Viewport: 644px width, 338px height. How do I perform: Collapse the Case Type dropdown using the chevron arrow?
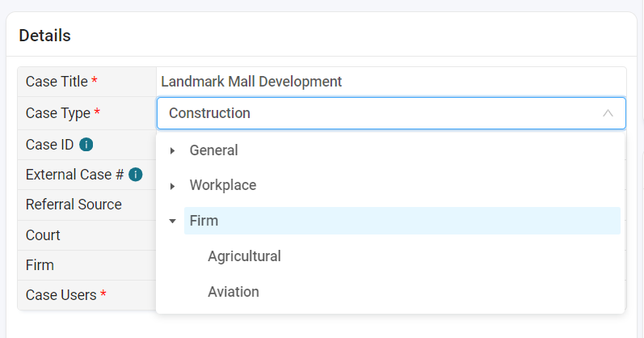pos(608,113)
